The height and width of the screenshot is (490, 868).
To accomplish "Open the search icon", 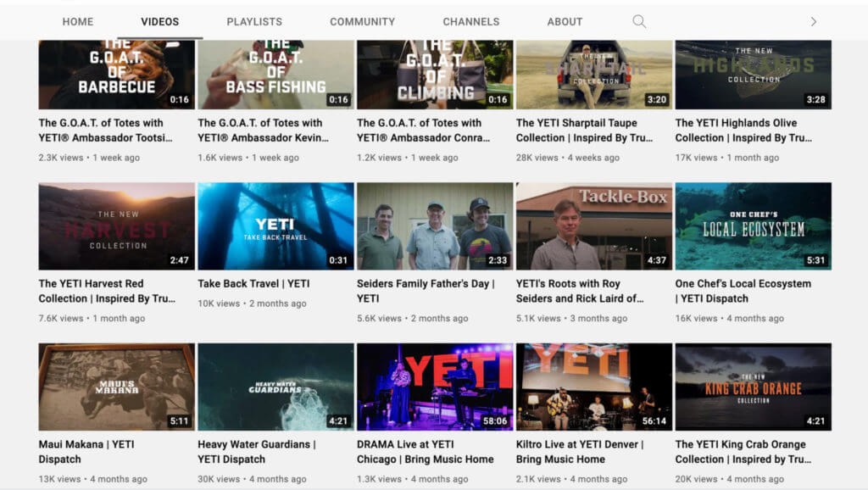I will 638,22.
